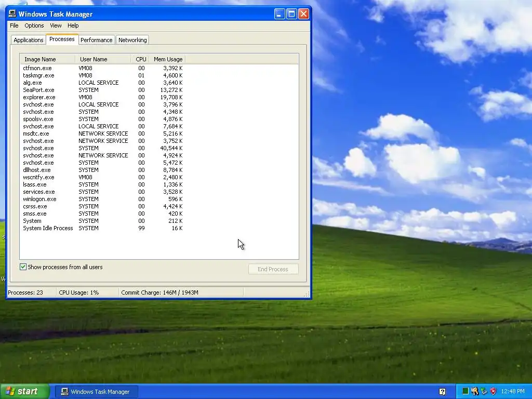Sort by the CPU column header
532x399 pixels.
point(140,59)
